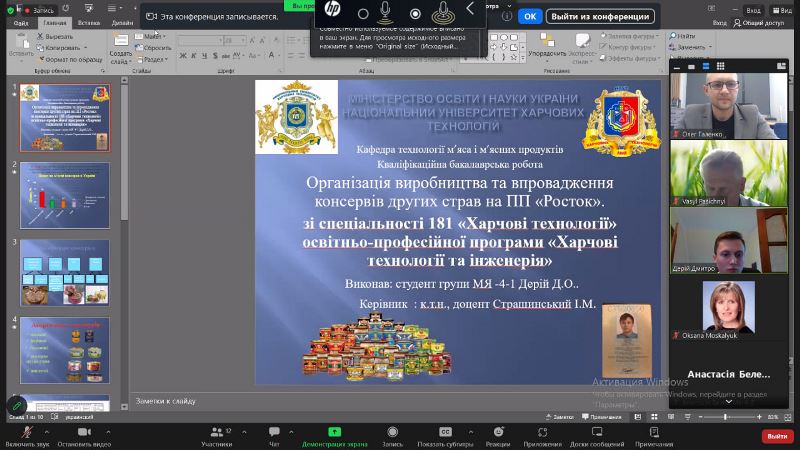Stop video with camera icon
Viewport: 800px width, 450px height.
tap(84, 432)
